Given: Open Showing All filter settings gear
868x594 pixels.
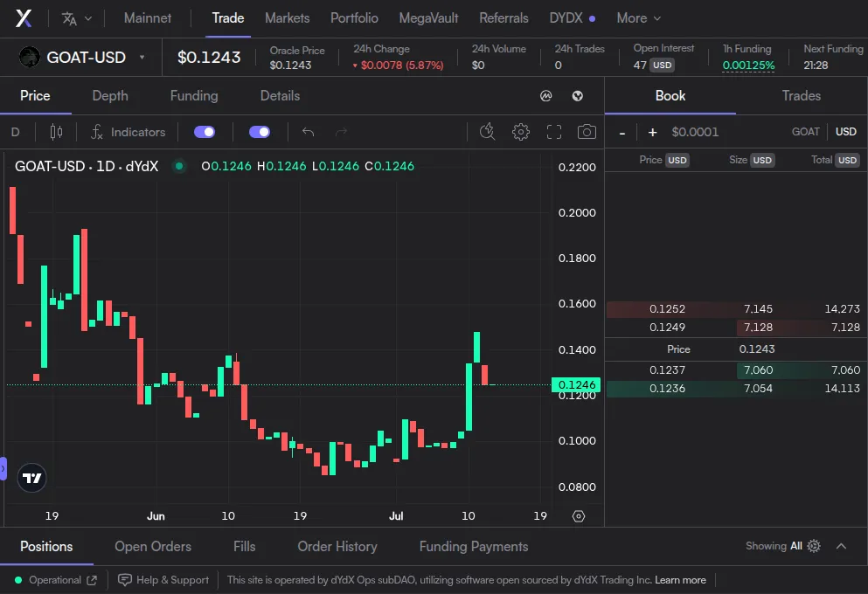Looking at the screenshot, I should tap(814, 546).
